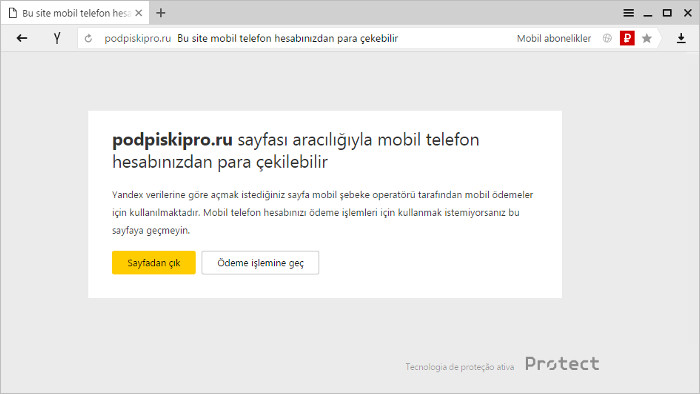This screenshot has width=700, height=394.
Task: Go back with the left arrow button
Action: 21,38
